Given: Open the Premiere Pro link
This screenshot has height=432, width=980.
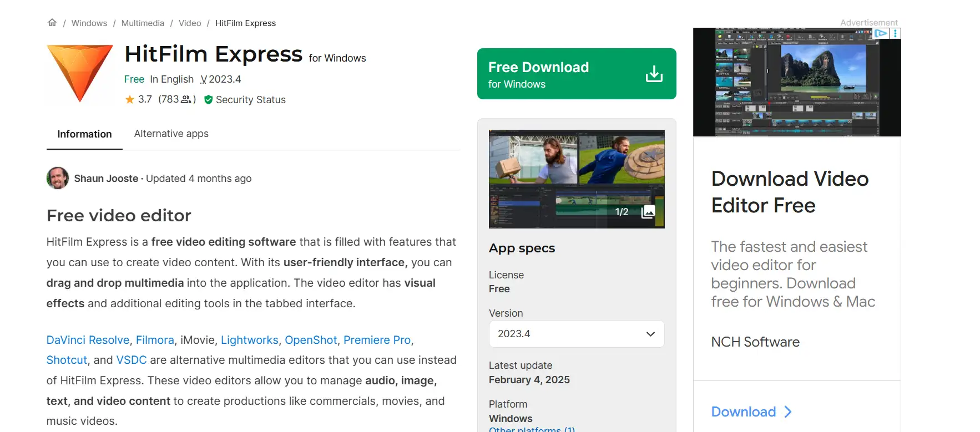Looking at the screenshot, I should 377,340.
